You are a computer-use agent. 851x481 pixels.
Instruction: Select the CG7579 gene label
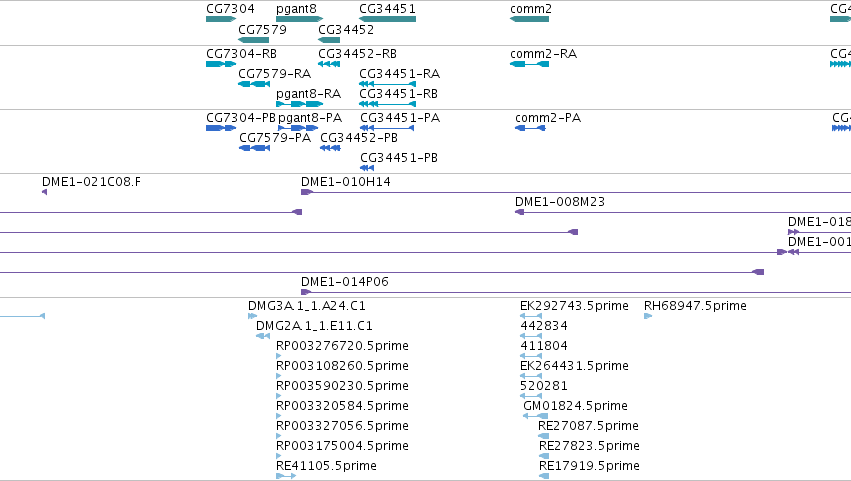(263, 29)
